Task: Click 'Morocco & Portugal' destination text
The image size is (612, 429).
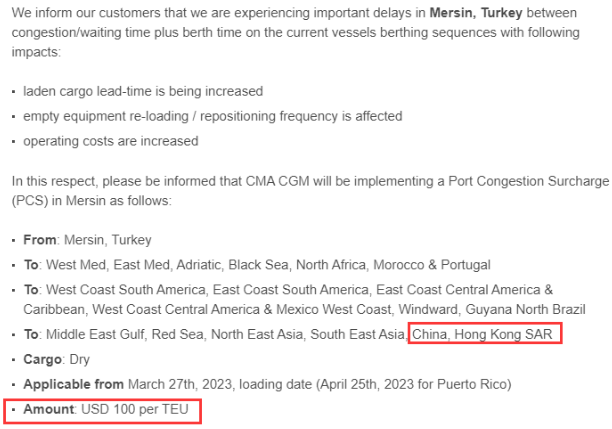Action: [x=432, y=265]
